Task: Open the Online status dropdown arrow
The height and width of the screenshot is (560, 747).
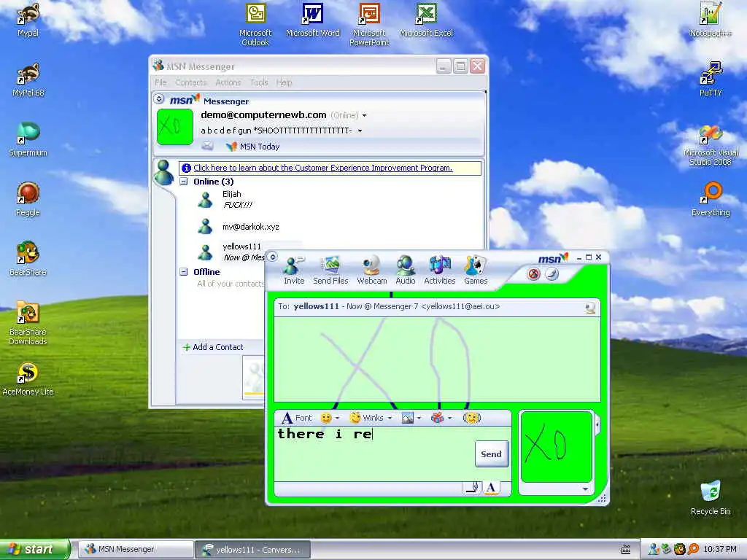Action: pyautogui.click(x=365, y=115)
